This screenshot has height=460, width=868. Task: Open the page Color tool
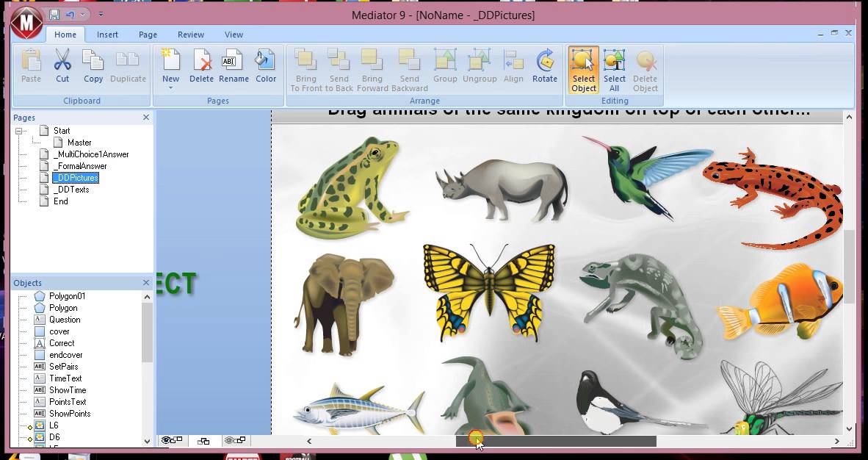pos(266,66)
